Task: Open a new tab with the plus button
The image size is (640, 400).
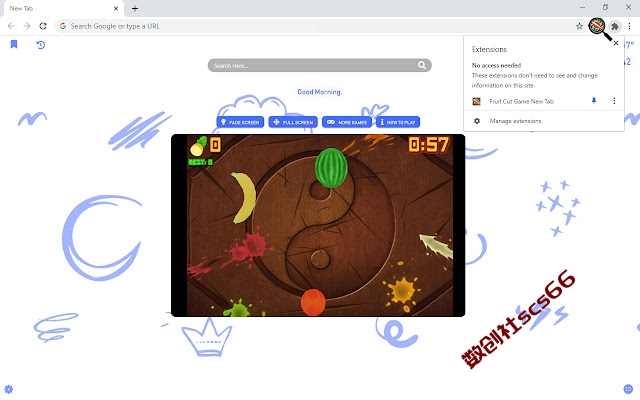Action: (135, 8)
